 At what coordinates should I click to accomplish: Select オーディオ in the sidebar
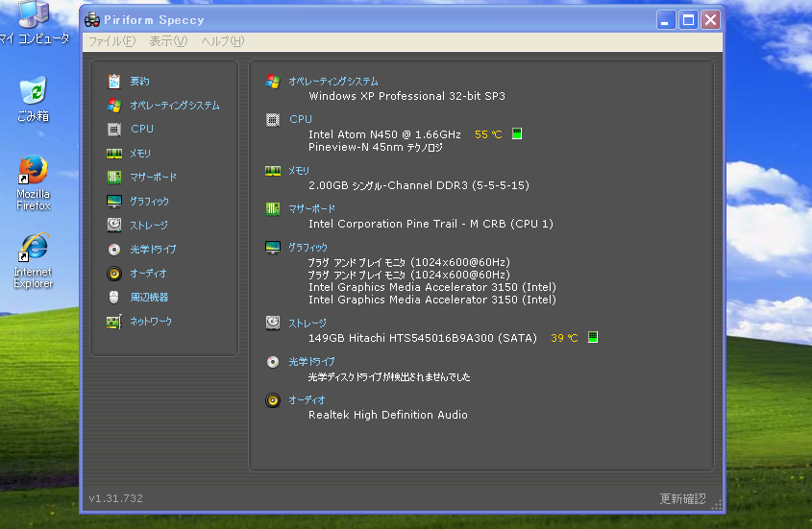pyautogui.click(x=148, y=274)
